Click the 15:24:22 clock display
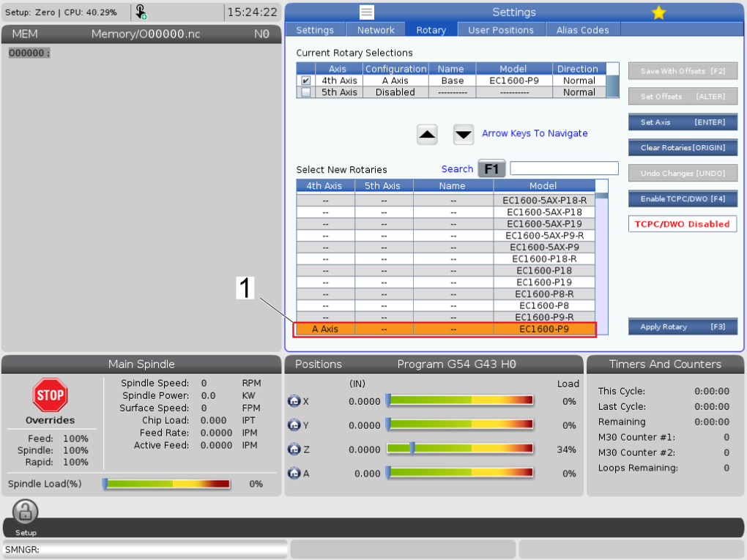747x560 pixels. pos(252,12)
